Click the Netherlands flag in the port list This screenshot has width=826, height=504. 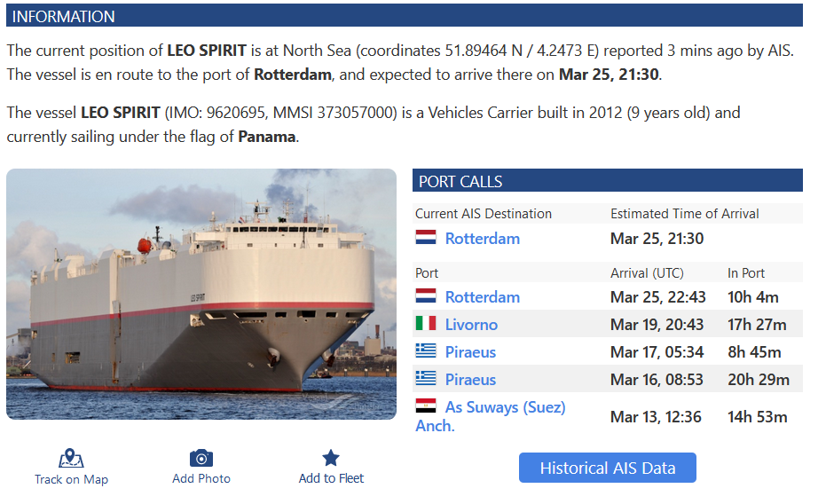click(x=427, y=296)
